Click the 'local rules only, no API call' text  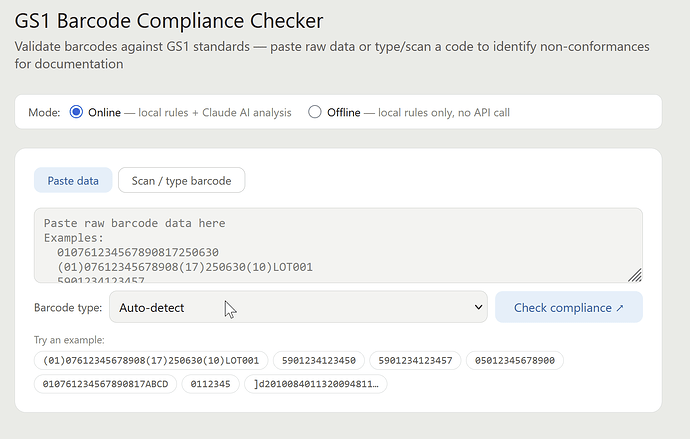[444, 113]
